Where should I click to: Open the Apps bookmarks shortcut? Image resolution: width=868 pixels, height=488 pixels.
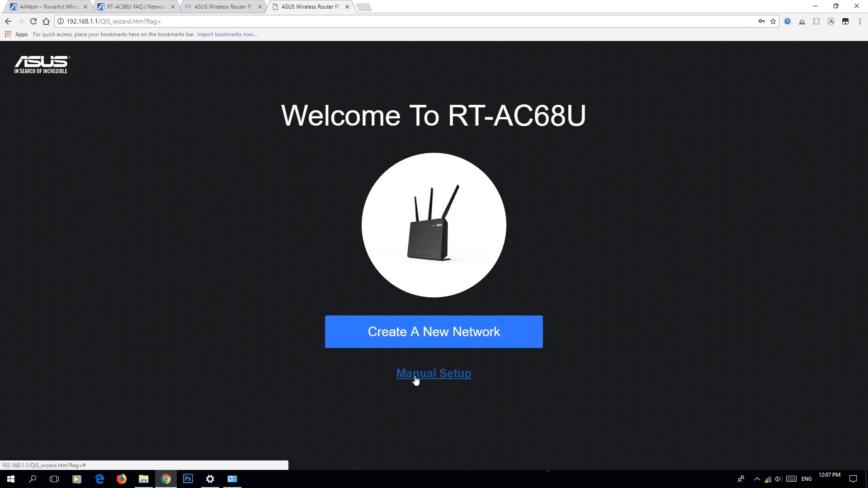(16, 34)
